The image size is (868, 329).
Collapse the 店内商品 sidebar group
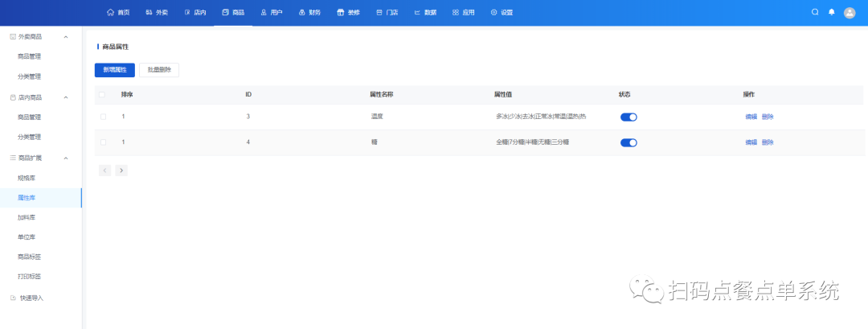click(66, 97)
